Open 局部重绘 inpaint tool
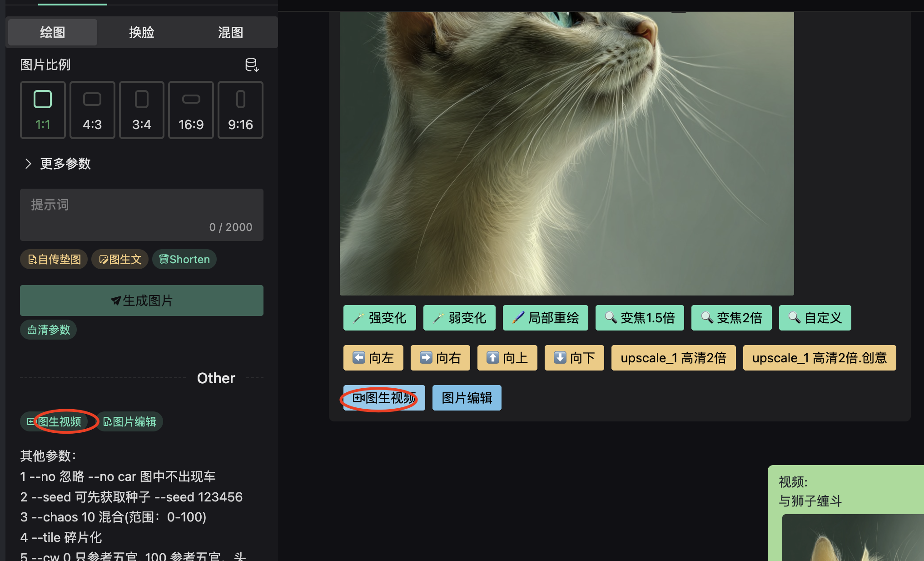This screenshot has height=561, width=924. (545, 318)
